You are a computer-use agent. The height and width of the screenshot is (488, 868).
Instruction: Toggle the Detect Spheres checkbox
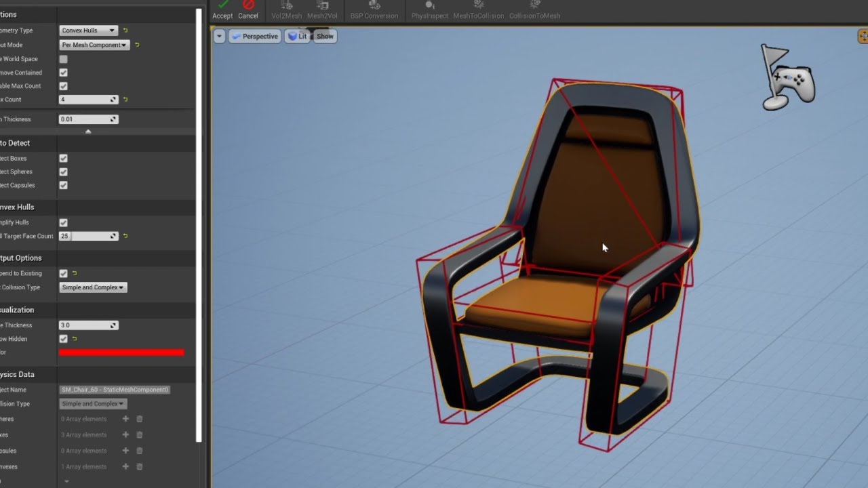coord(63,171)
